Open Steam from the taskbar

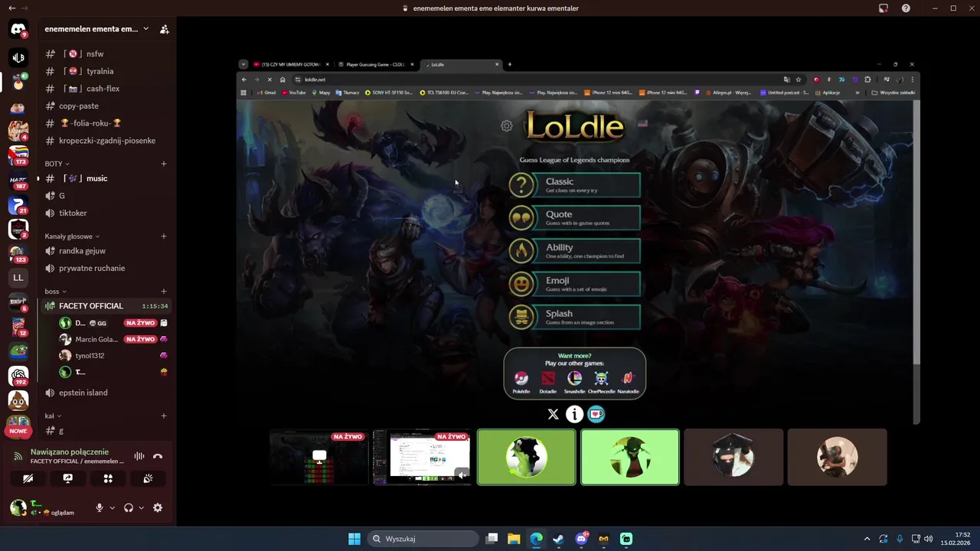coord(559,539)
